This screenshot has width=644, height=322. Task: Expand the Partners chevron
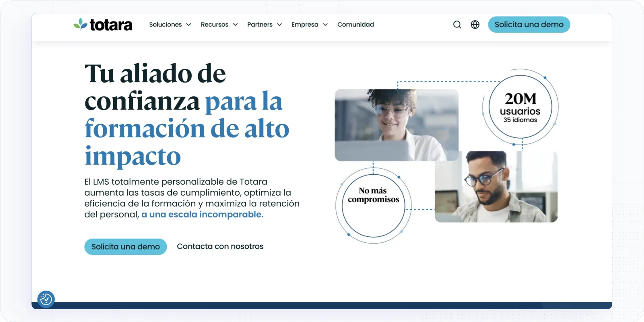click(280, 24)
